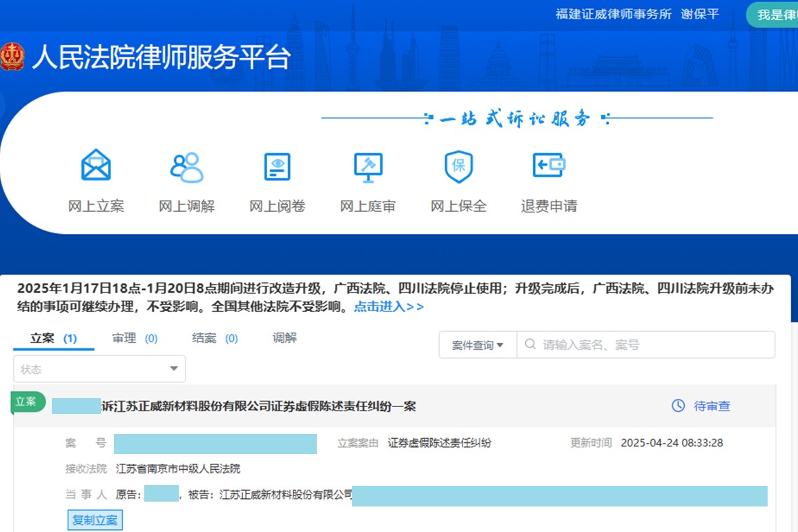Image resolution: width=798 pixels, height=532 pixels.
Task: Click the case name search input
Action: click(646, 345)
